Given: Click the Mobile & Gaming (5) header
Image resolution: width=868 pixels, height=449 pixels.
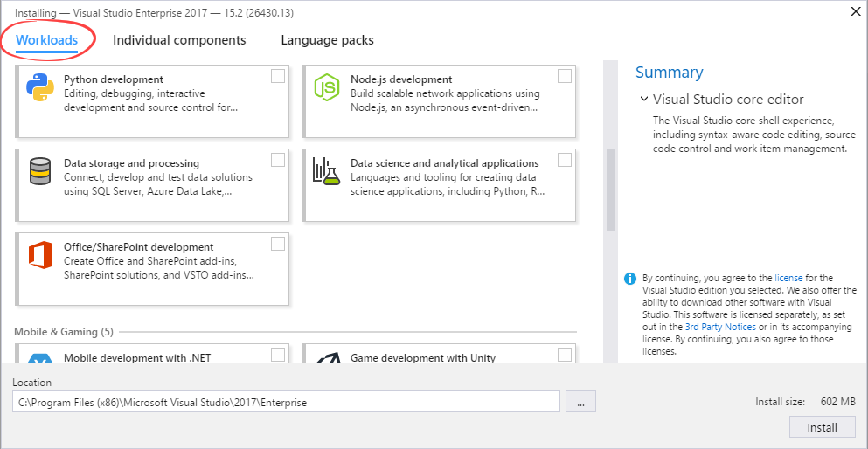Looking at the screenshot, I should click(64, 332).
